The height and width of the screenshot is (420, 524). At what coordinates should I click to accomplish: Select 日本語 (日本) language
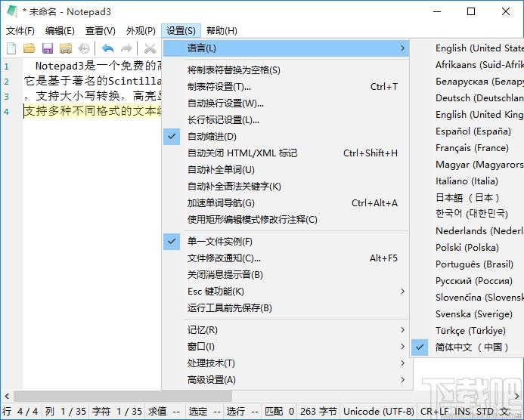468,198
